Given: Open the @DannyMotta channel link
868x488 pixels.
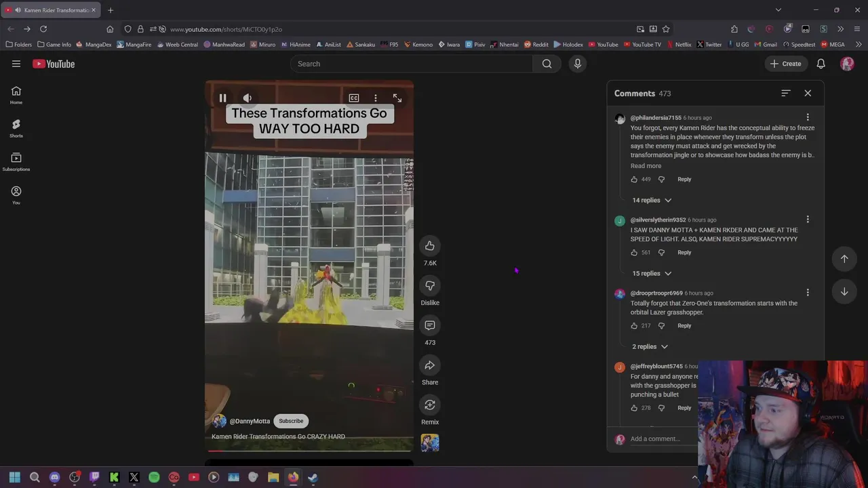Looking at the screenshot, I should click(250, 421).
